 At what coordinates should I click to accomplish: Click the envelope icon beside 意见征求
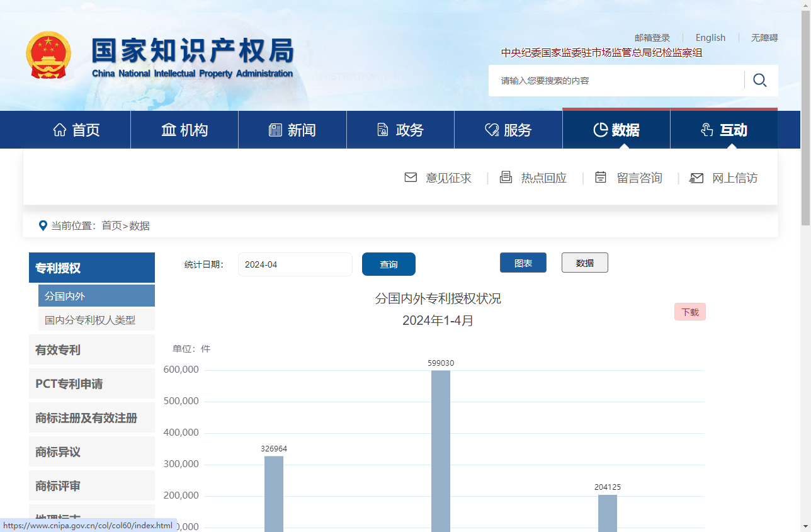(411, 178)
